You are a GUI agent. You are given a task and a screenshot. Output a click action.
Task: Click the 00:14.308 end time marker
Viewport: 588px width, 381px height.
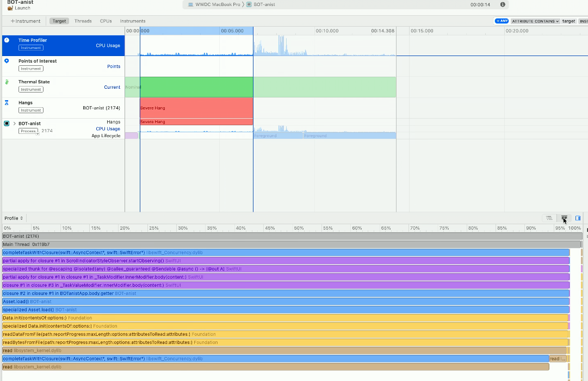[x=383, y=31]
